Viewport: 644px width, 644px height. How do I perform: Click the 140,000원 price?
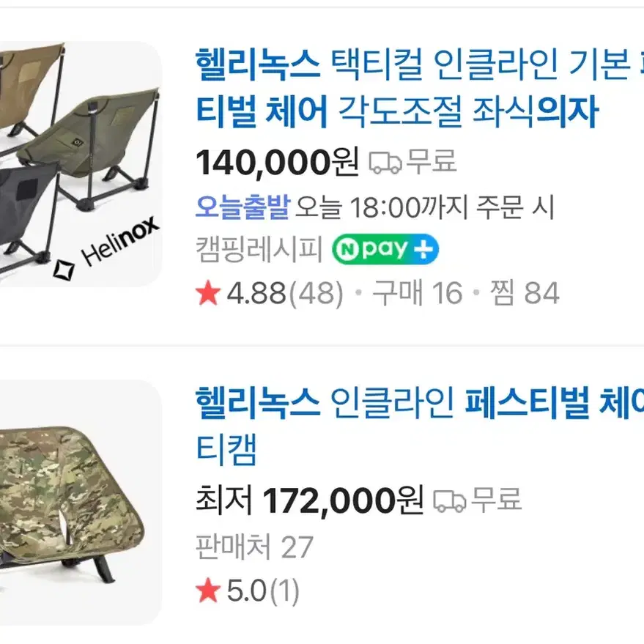(277, 163)
